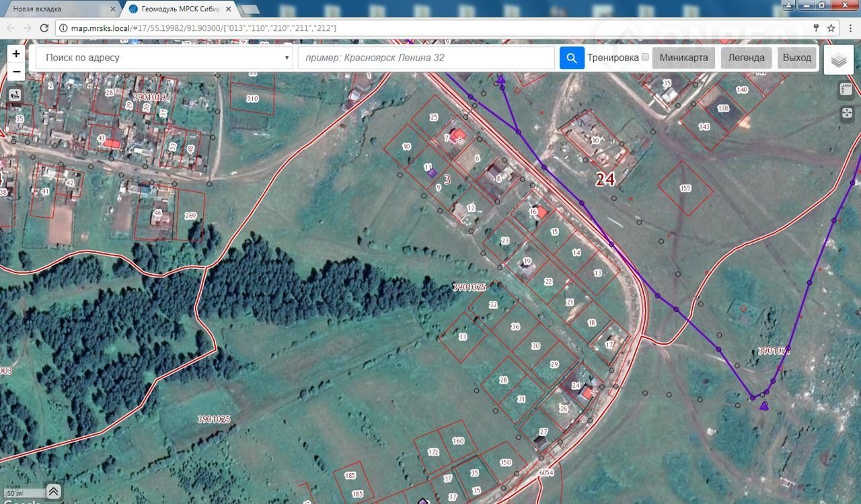The width and height of the screenshot is (861, 504).
Task: Zoom in the map with plus button
Action: pyautogui.click(x=16, y=53)
